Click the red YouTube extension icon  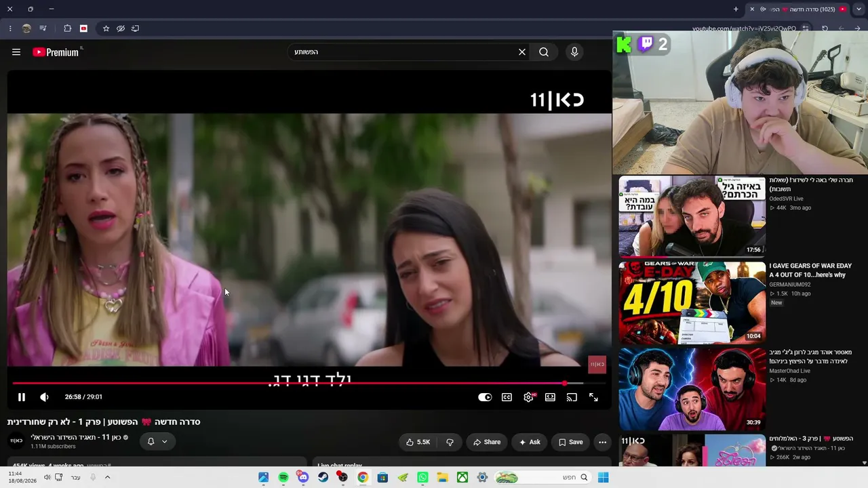point(83,28)
